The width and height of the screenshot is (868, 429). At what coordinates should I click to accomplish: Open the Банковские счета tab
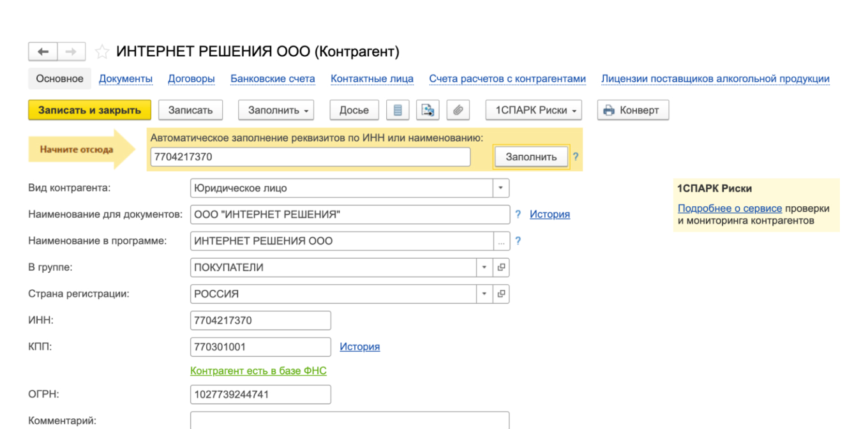point(273,78)
